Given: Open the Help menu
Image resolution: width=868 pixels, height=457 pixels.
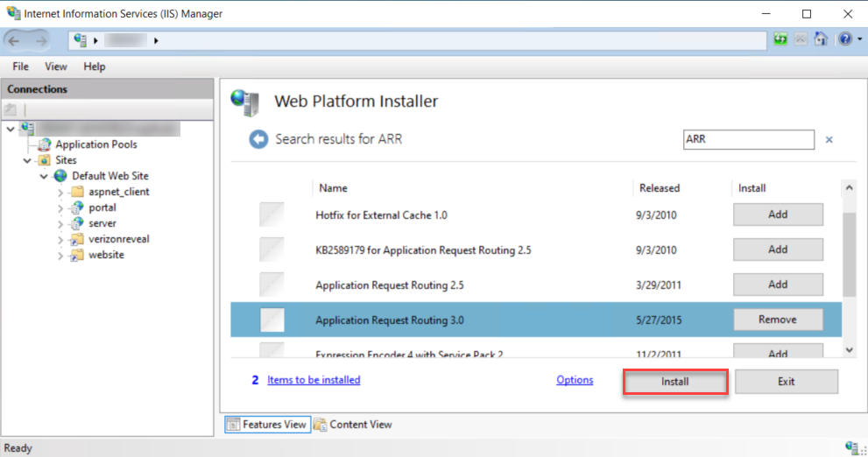Looking at the screenshot, I should (94, 67).
